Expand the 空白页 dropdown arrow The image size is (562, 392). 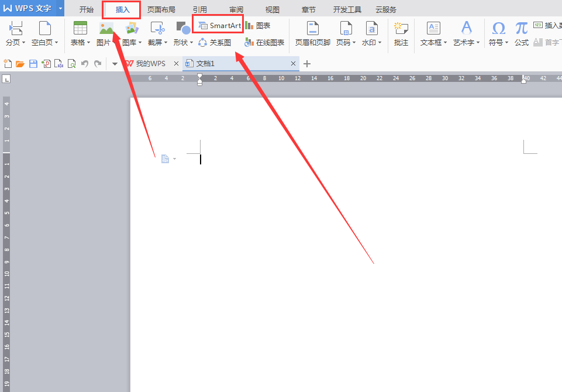[x=57, y=43]
